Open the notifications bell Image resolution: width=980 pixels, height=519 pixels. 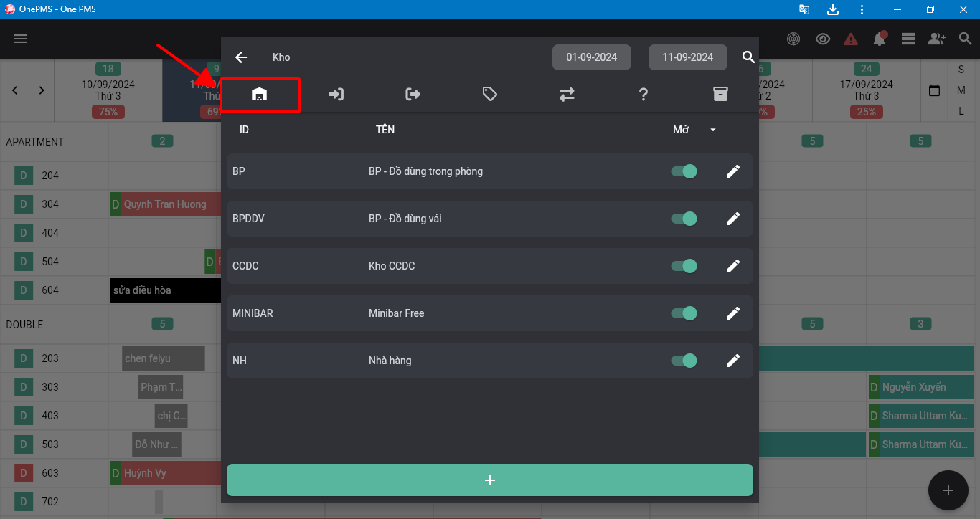pyautogui.click(x=880, y=39)
